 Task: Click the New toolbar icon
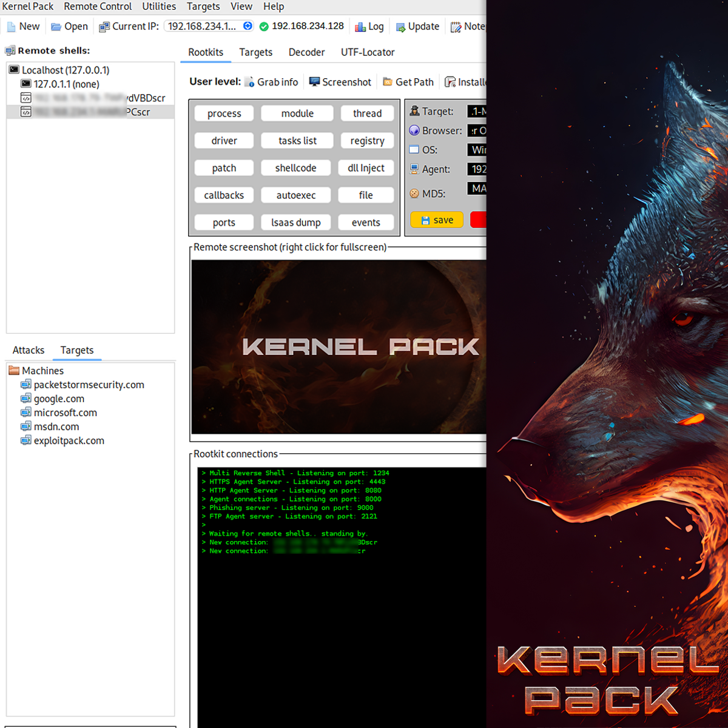coord(12,27)
